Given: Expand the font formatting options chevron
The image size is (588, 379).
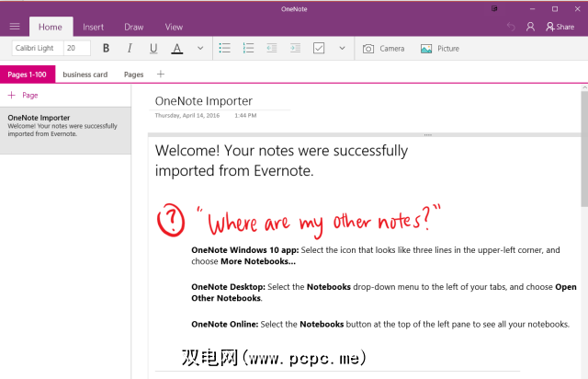Looking at the screenshot, I should click(200, 48).
